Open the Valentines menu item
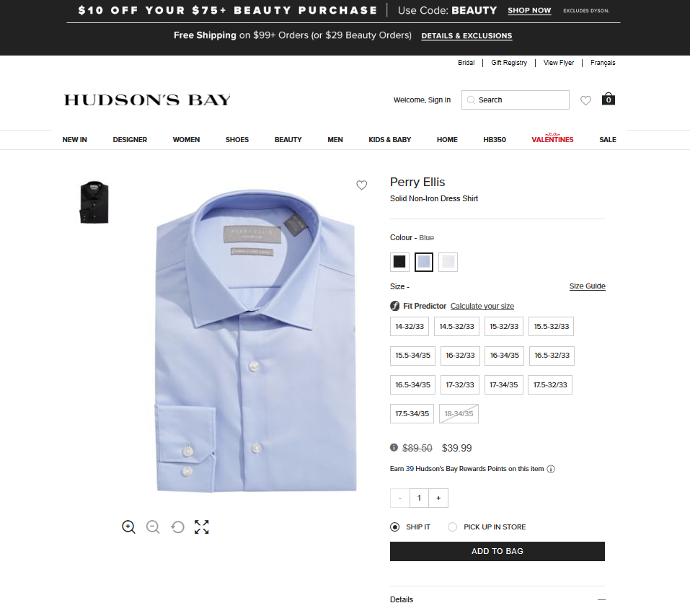Image resolution: width=690 pixels, height=616 pixels. pyautogui.click(x=552, y=139)
